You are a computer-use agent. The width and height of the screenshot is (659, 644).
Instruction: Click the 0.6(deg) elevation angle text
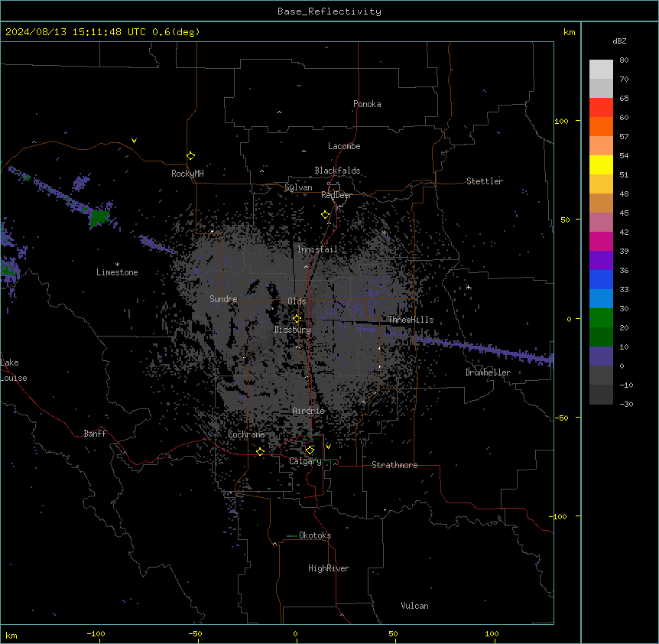pos(176,32)
